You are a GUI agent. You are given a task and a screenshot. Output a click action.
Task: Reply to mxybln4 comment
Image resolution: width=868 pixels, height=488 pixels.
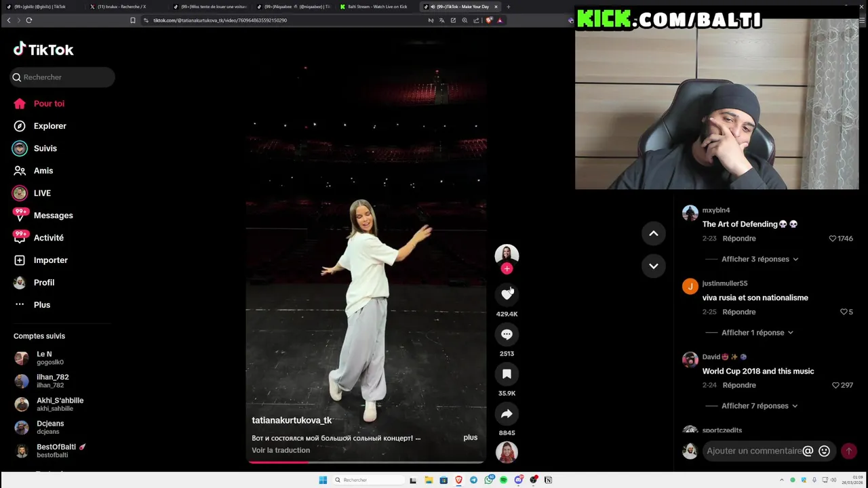(x=739, y=239)
